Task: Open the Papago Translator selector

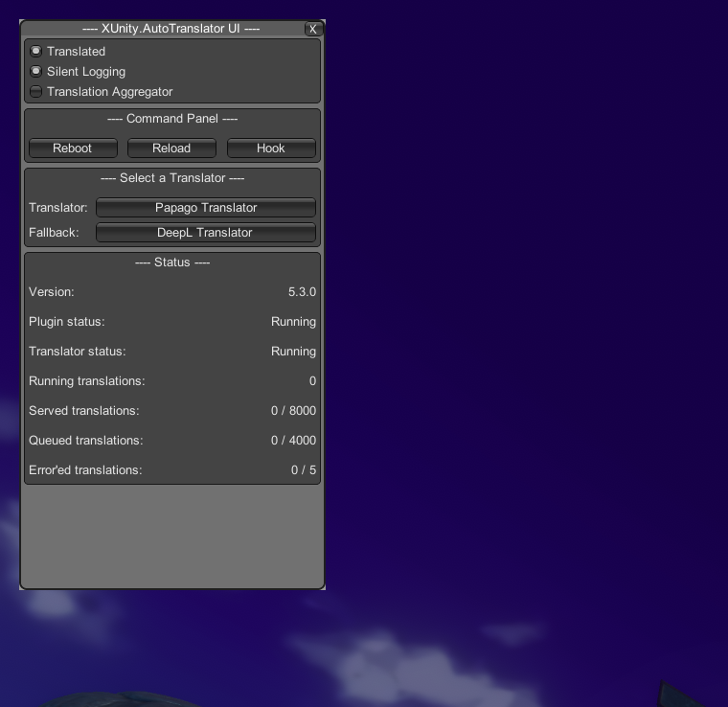Action: [x=206, y=208]
